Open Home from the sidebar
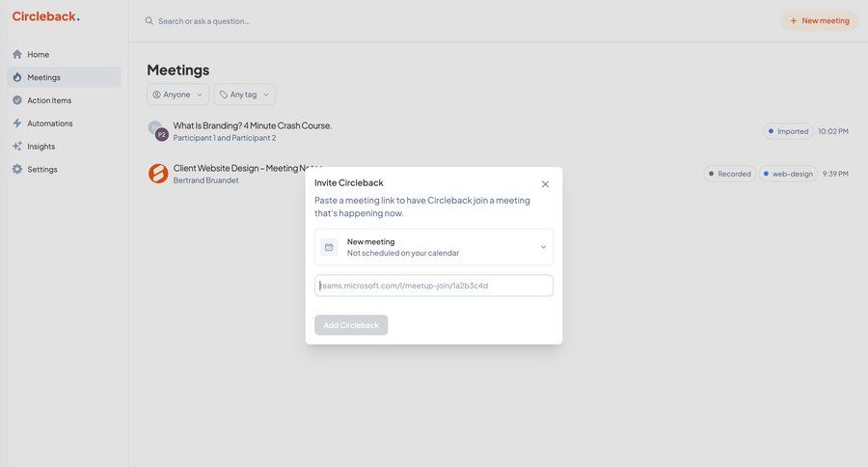Image resolution: width=868 pixels, height=467 pixels. click(x=64, y=54)
